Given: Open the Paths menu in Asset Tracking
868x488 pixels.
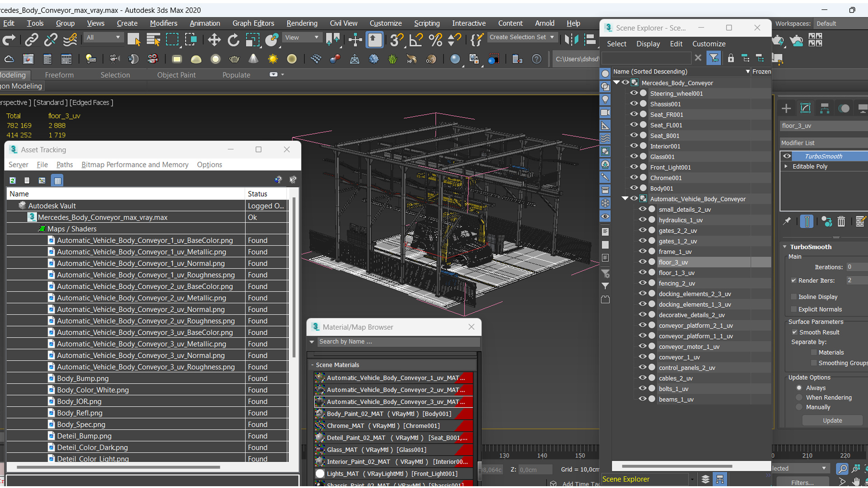Looking at the screenshot, I should click(x=64, y=164).
